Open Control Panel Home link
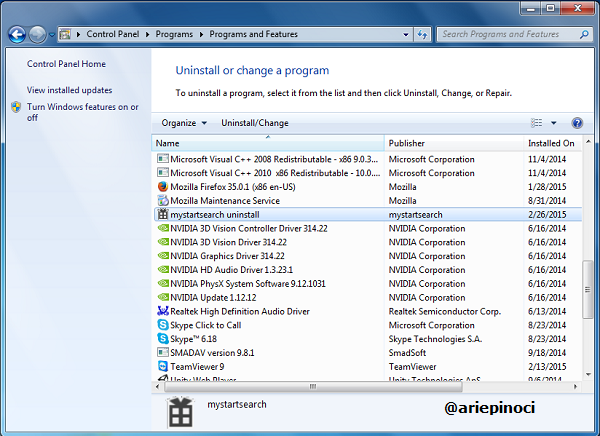600x436 pixels. pos(66,64)
